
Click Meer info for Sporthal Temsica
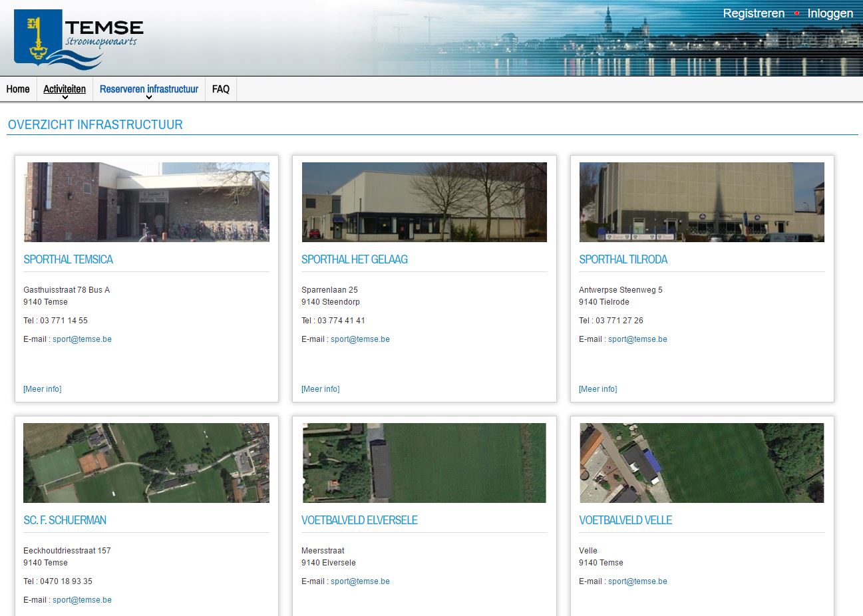click(43, 389)
